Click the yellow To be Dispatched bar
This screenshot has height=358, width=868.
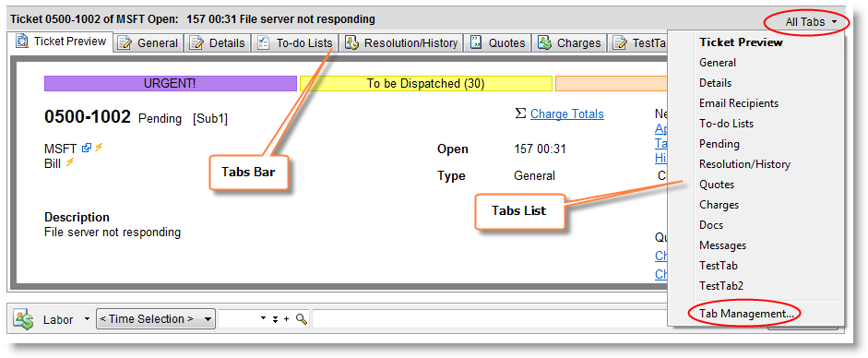(425, 84)
